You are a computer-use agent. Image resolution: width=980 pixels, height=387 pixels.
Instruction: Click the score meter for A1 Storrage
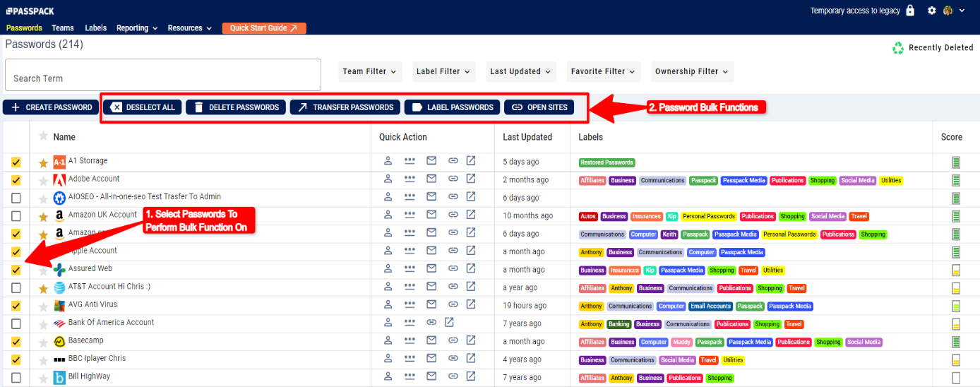[x=957, y=162]
